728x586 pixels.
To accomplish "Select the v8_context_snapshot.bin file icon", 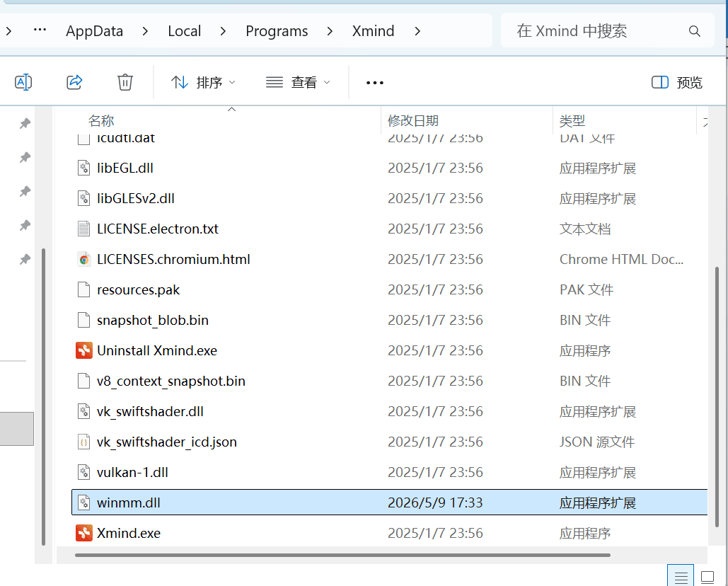I will pos(83,381).
